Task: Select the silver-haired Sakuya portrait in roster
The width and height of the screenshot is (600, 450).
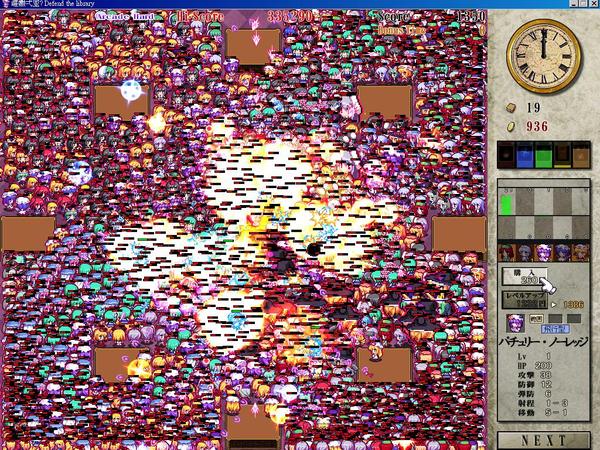Action: tap(525, 253)
